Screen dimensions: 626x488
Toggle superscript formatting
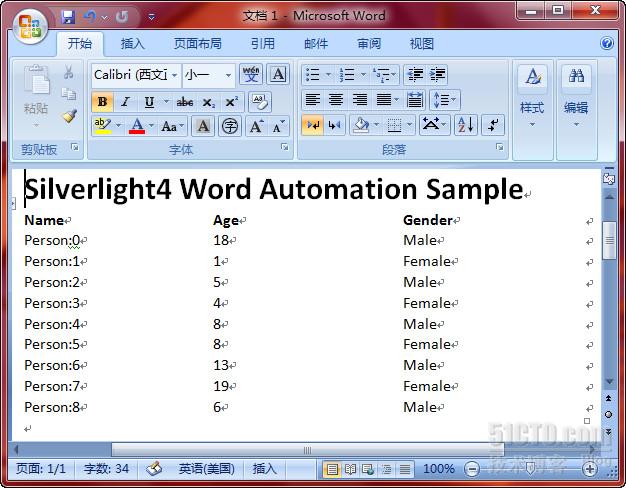[231, 102]
